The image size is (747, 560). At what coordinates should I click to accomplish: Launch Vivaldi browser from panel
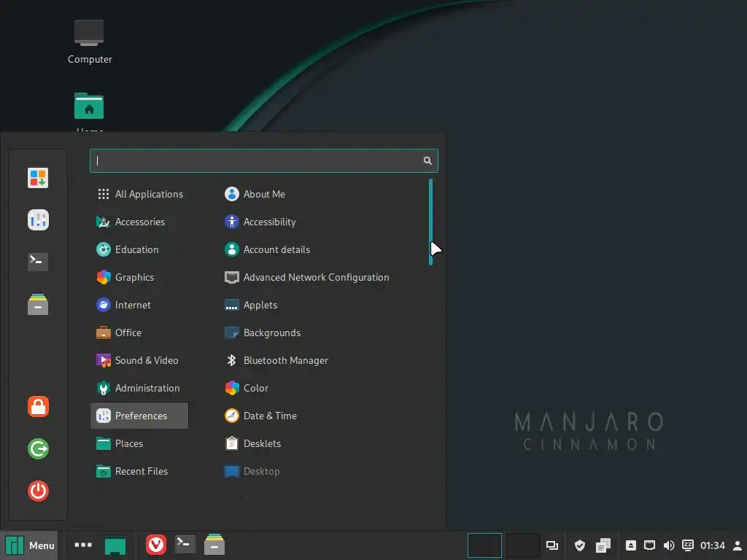[x=156, y=545]
